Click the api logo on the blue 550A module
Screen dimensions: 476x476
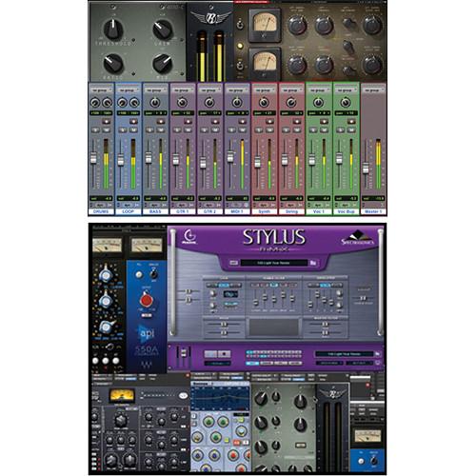click(x=147, y=333)
